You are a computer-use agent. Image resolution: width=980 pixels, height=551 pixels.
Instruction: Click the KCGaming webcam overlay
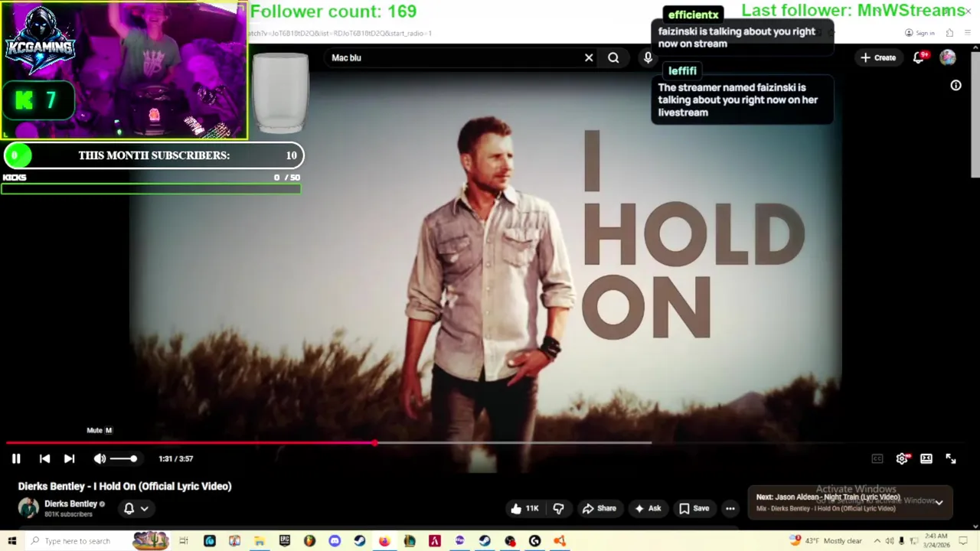(x=124, y=70)
